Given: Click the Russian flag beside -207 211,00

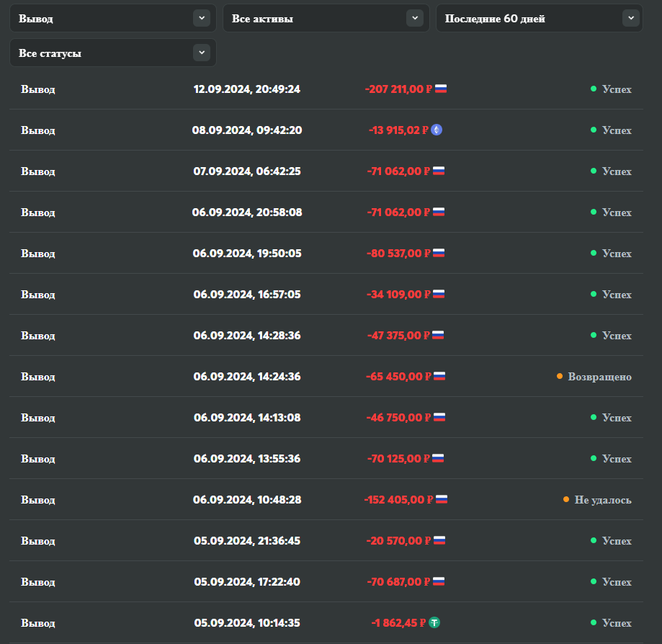Looking at the screenshot, I should (x=441, y=89).
